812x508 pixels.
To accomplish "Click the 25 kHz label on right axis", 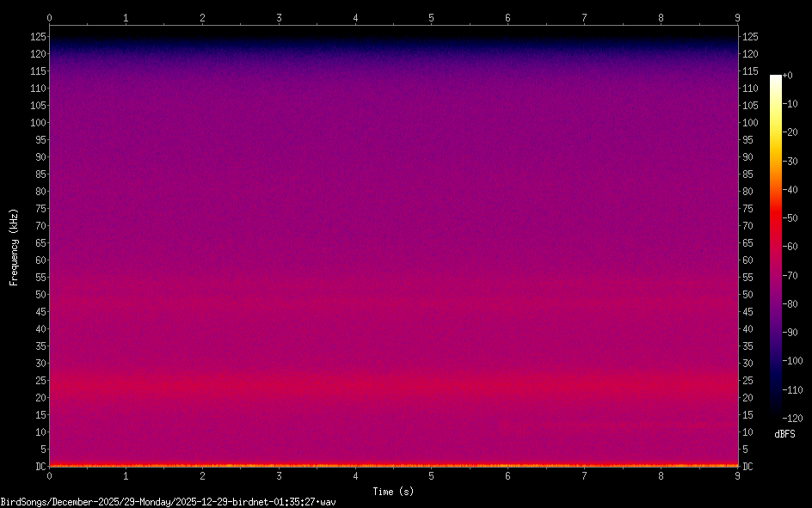I will tap(749, 381).
